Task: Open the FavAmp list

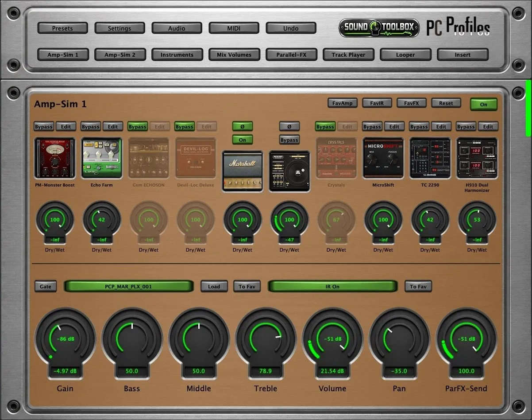Action: (343, 103)
